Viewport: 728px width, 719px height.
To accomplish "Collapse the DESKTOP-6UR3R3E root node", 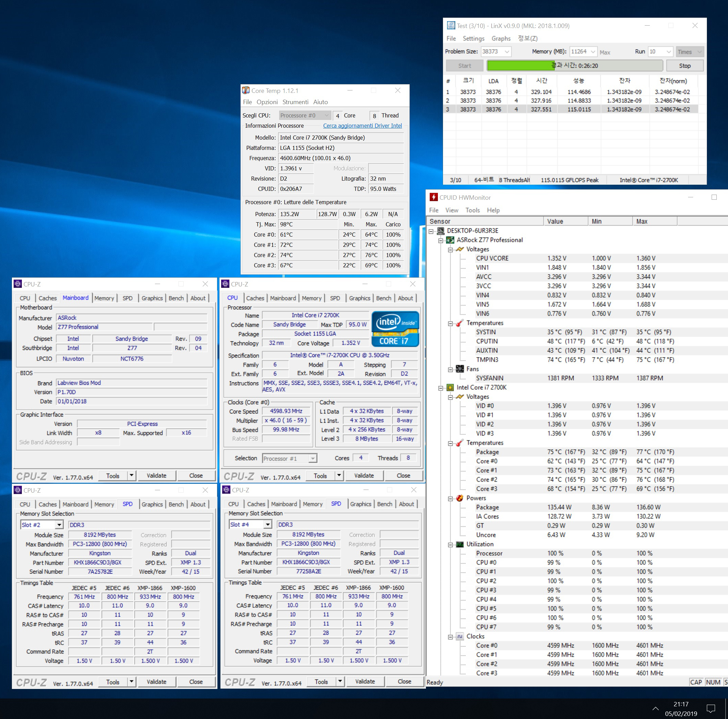I will [x=431, y=231].
